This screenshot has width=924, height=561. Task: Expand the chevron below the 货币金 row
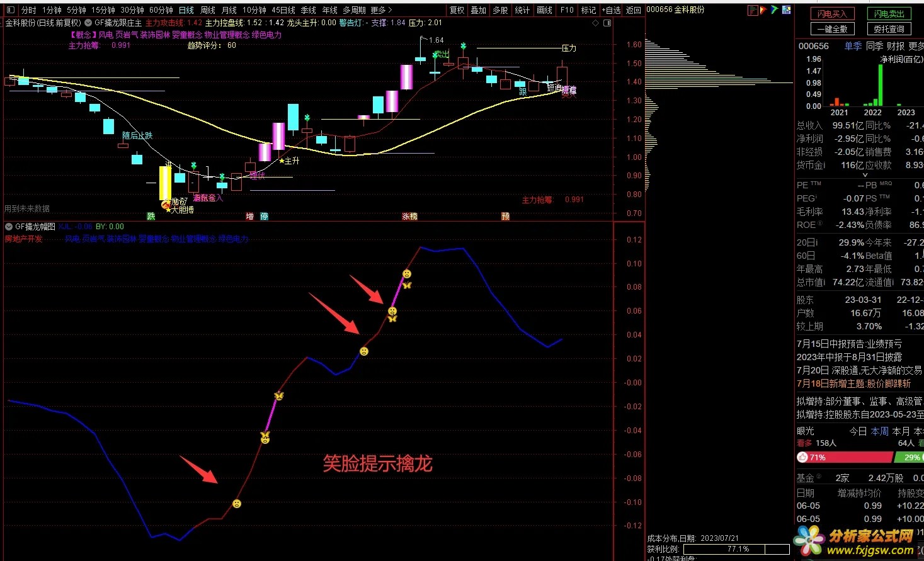[865, 175]
